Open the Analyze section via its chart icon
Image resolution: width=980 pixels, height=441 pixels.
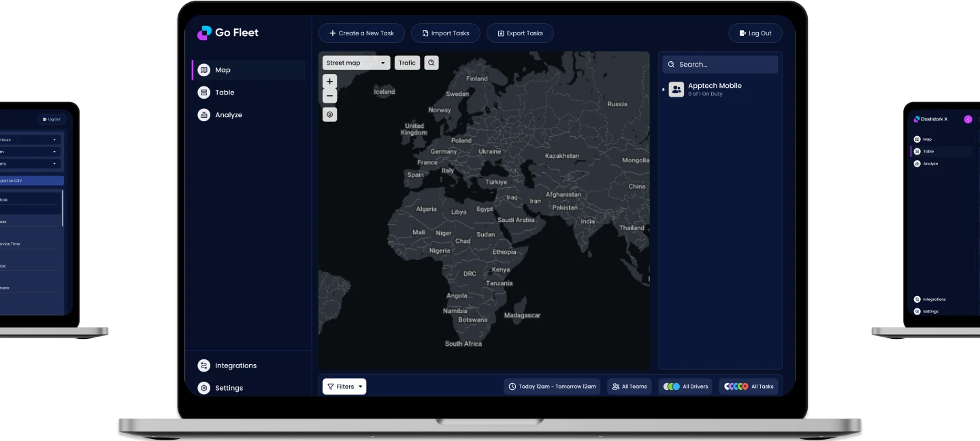click(203, 114)
